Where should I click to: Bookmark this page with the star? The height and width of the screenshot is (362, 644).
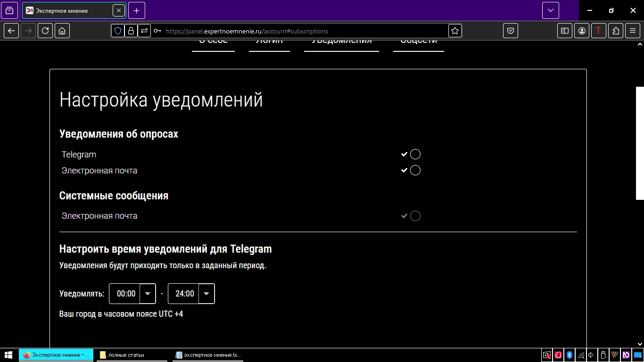[455, 31]
